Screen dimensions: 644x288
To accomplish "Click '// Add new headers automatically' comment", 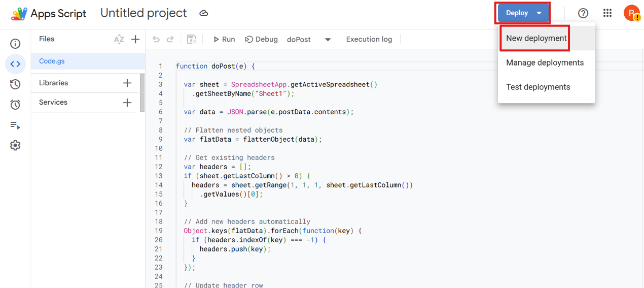I will point(247,221).
